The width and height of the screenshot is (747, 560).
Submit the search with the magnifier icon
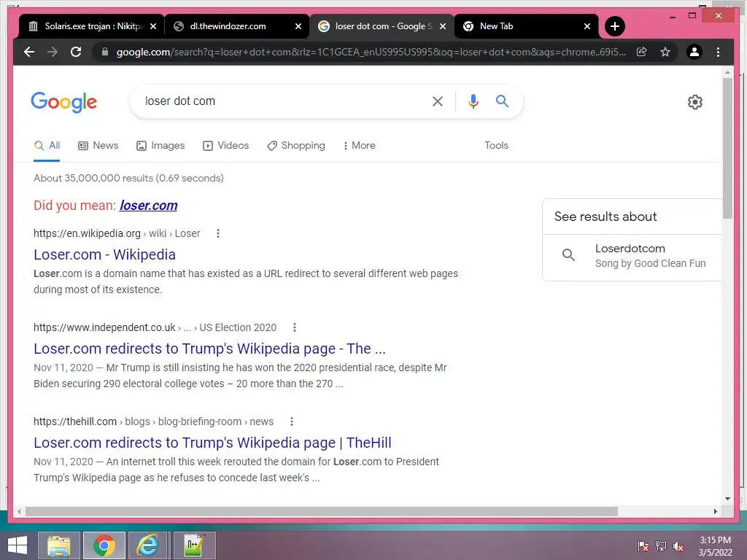[502, 101]
